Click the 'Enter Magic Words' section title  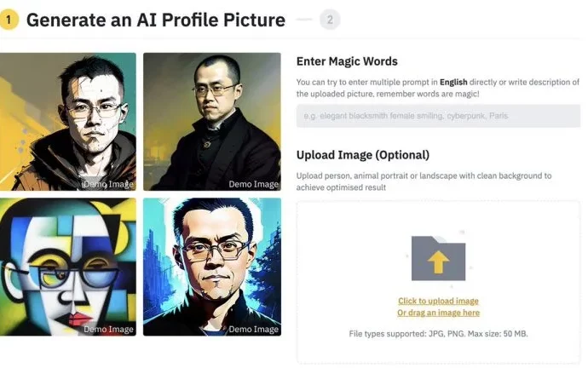pos(347,61)
